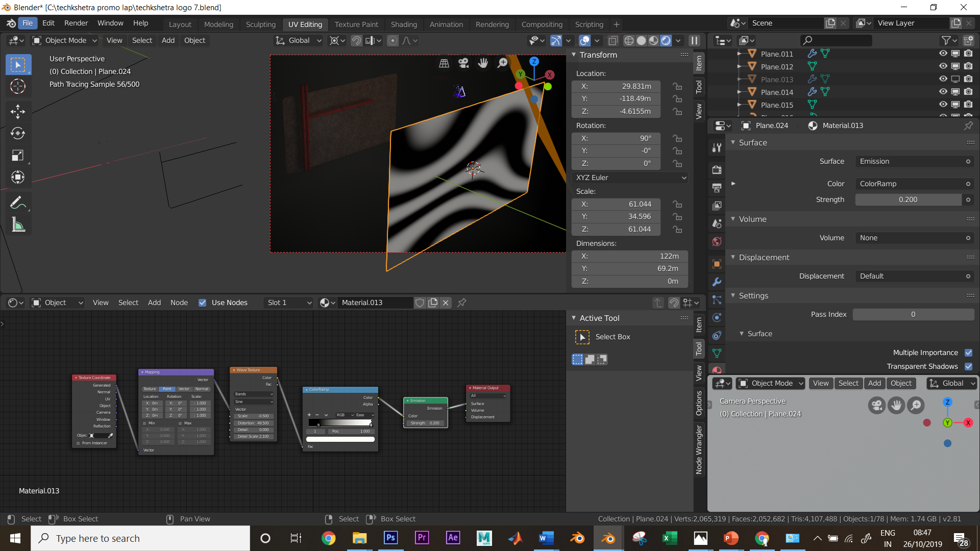Image resolution: width=980 pixels, height=551 pixels.
Task: Open the Node Wrangler sidebar tab
Action: tap(699, 449)
